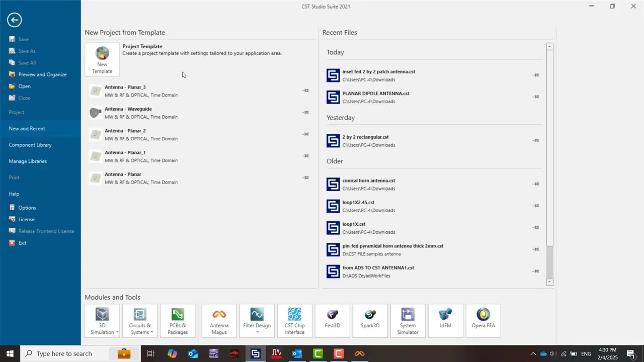The image size is (644, 362).
Task: Show hidden system tray icons
Action: 533,354
